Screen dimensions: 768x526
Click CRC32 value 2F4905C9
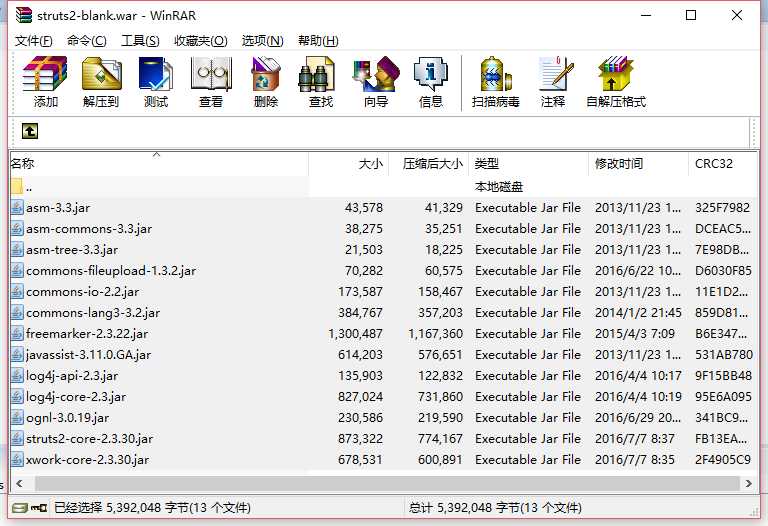(723, 459)
